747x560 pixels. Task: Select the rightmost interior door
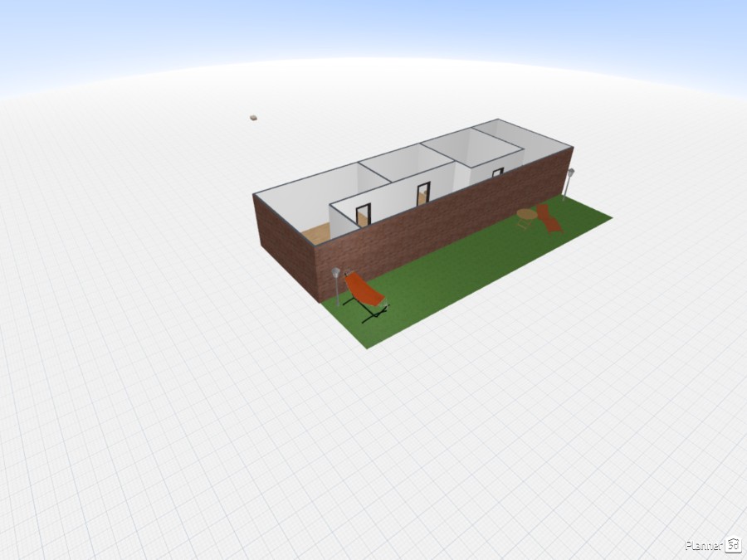point(497,173)
